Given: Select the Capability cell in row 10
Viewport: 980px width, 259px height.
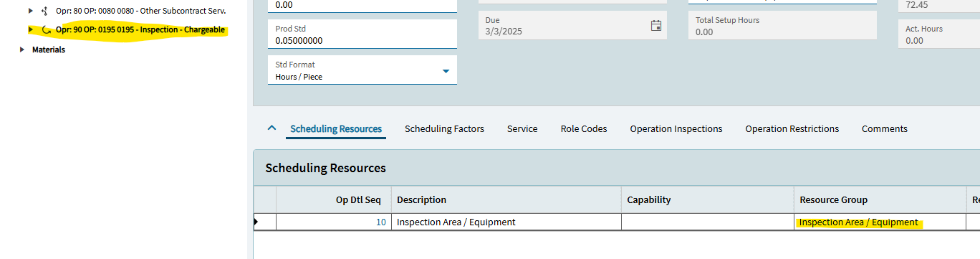Looking at the screenshot, I should [707, 222].
